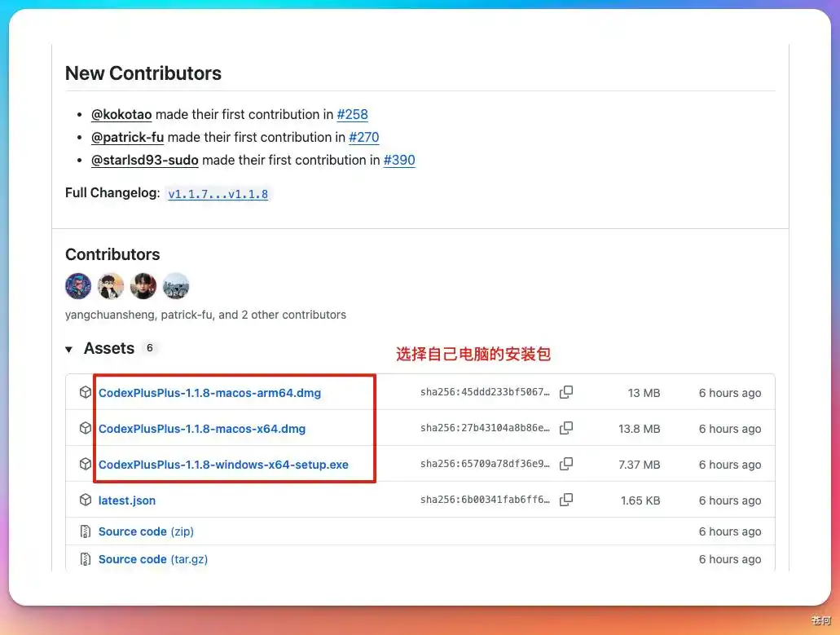Select the sha256:45ddd233bf5067… hash text
The image size is (840, 635).
tap(485, 392)
